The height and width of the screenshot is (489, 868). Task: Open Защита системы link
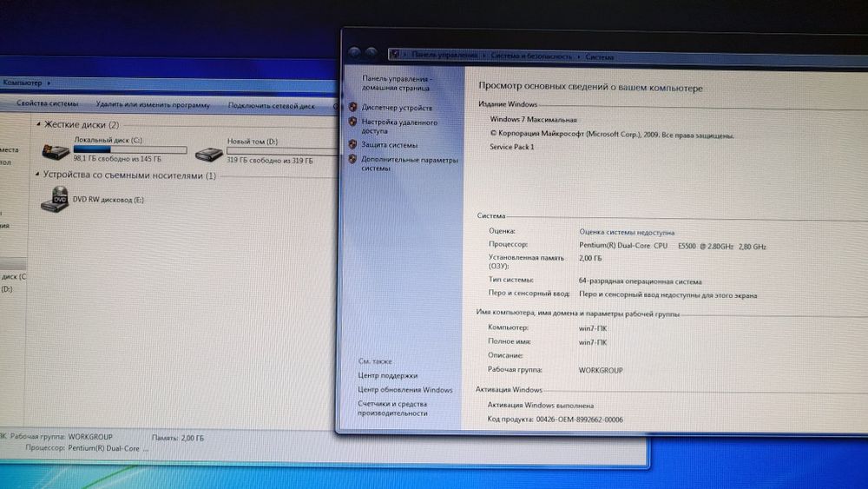(389, 144)
